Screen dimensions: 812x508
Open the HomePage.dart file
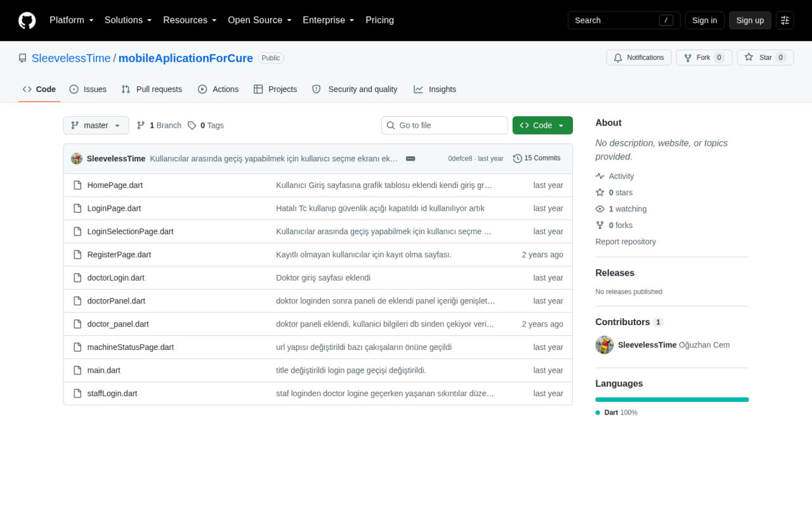[115, 185]
